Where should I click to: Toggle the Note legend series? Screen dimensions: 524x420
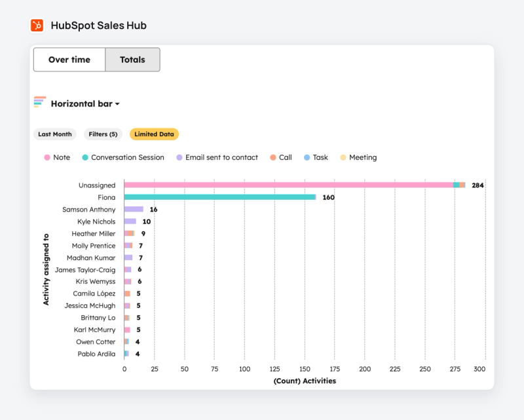tap(57, 157)
